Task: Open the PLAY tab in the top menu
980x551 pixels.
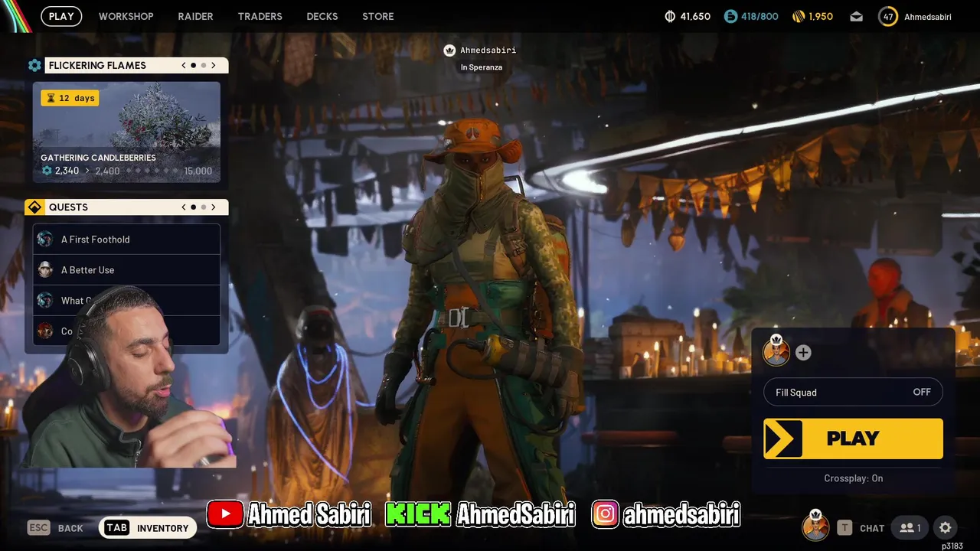Action: click(61, 16)
